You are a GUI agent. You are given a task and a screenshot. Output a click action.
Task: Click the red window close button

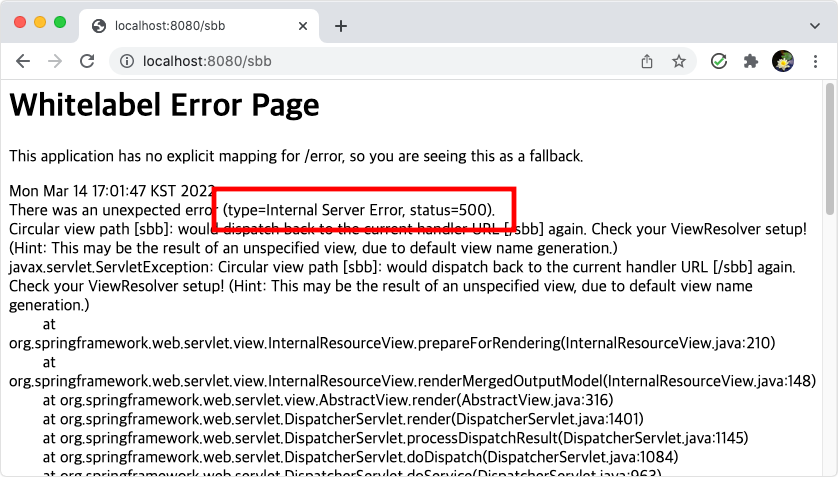[20, 22]
